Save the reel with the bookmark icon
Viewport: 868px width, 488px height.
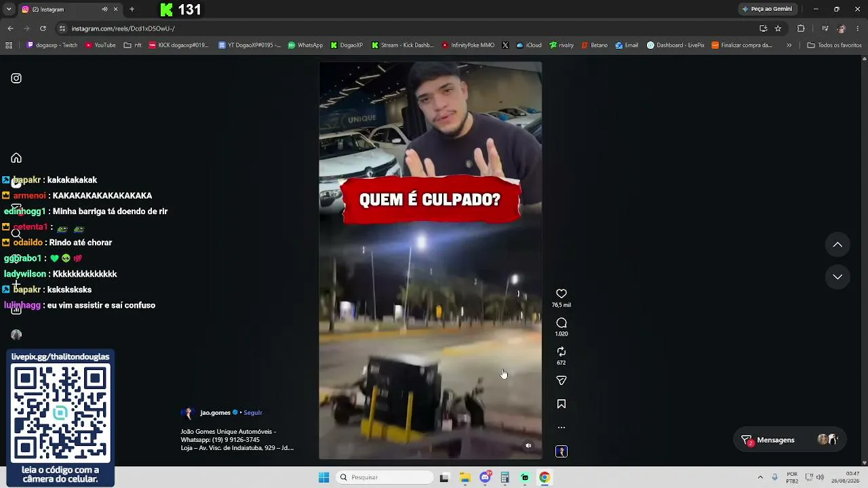[x=561, y=404]
